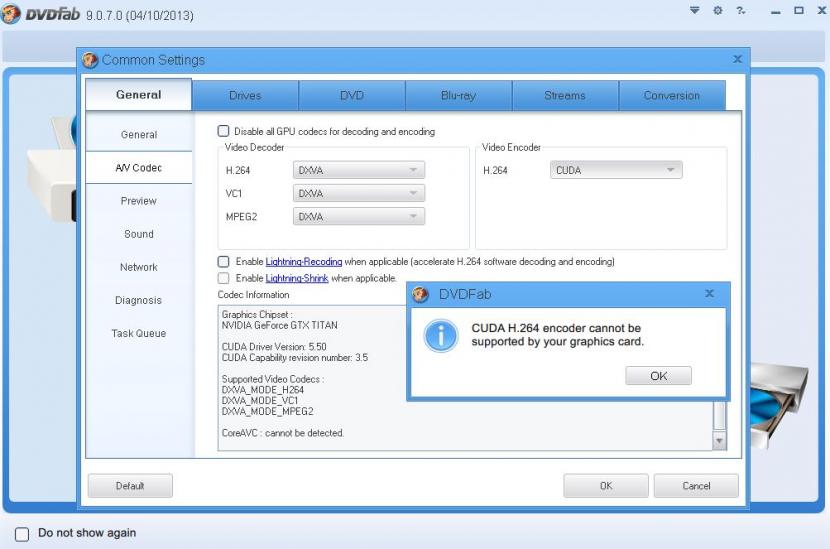The width and height of the screenshot is (830, 549).
Task: Follow the Lightning-Shrink link
Action: [x=297, y=278]
